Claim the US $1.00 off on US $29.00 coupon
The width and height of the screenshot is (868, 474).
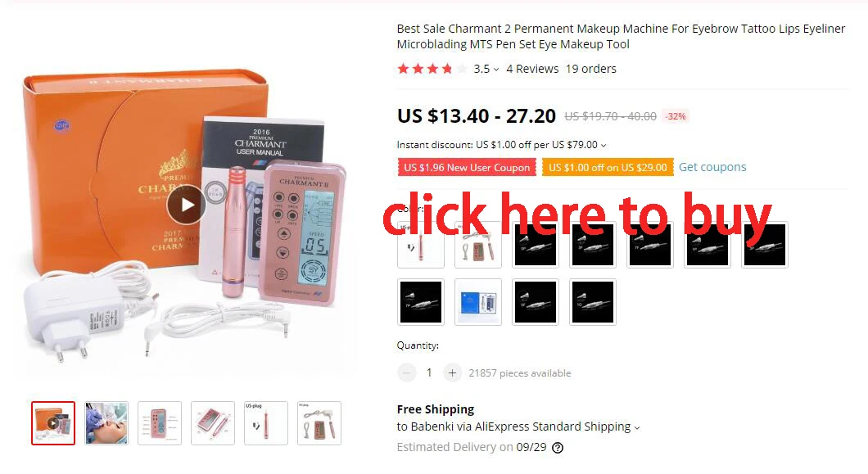tap(608, 167)
